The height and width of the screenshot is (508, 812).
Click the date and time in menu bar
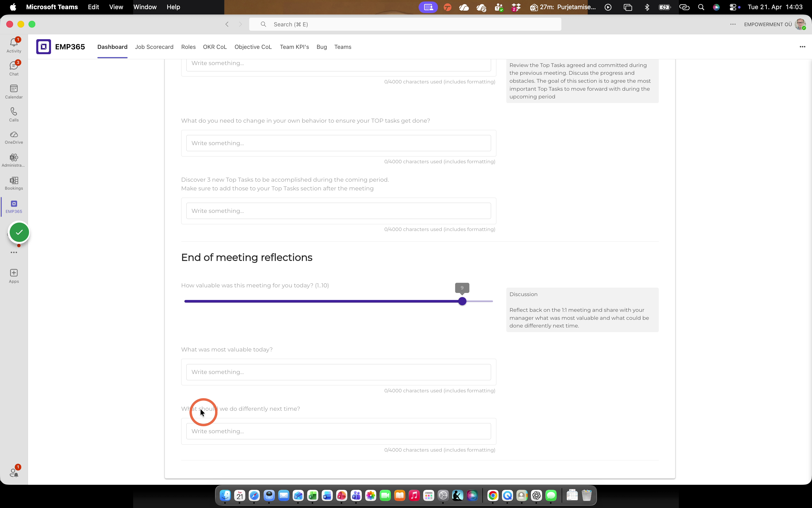click(775, 7)
